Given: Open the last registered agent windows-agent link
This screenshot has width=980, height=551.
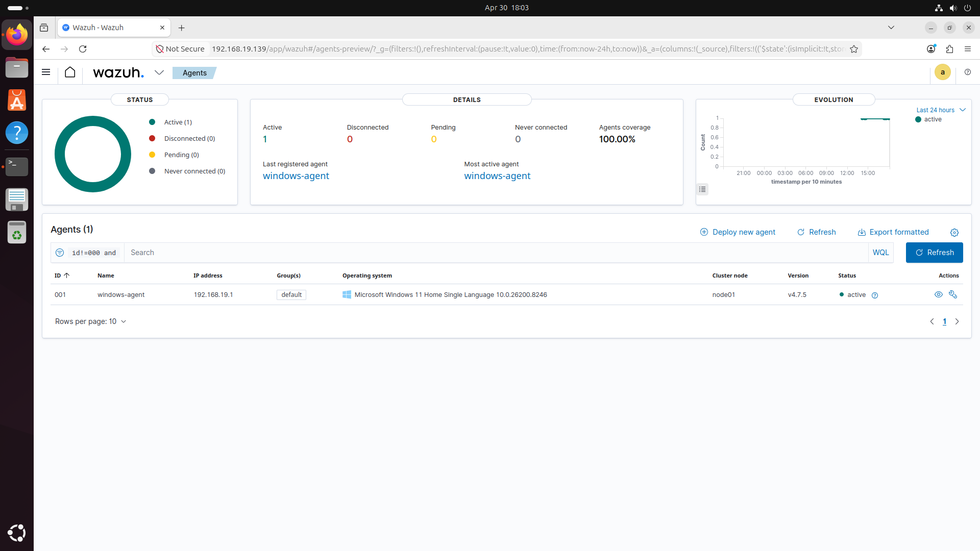Looking at the screenshot, I should tap(296, 176).
